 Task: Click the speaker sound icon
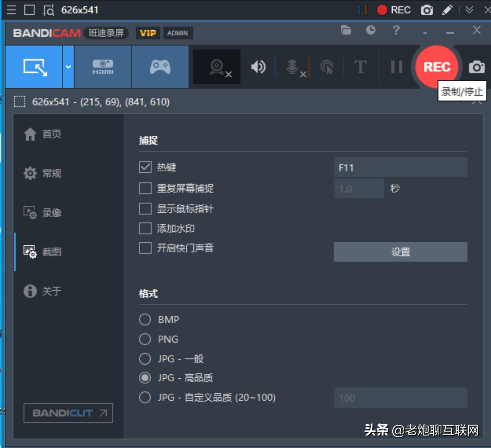tap(258, 67)
